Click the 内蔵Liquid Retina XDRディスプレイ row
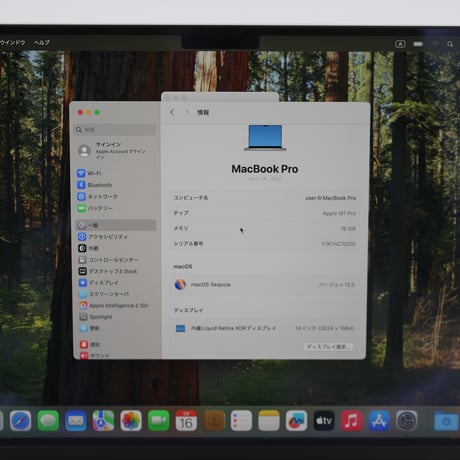Screen dimensions: 460x460 click(265, 328)
